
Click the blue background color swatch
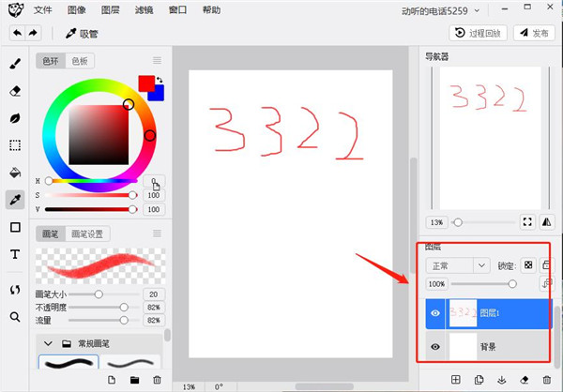[x=159, y=95]
